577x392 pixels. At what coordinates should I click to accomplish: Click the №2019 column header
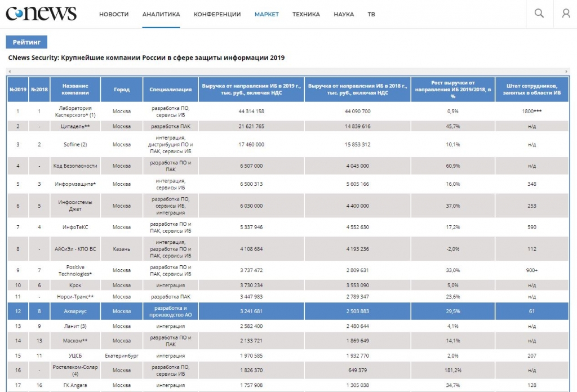pos(17,90)
